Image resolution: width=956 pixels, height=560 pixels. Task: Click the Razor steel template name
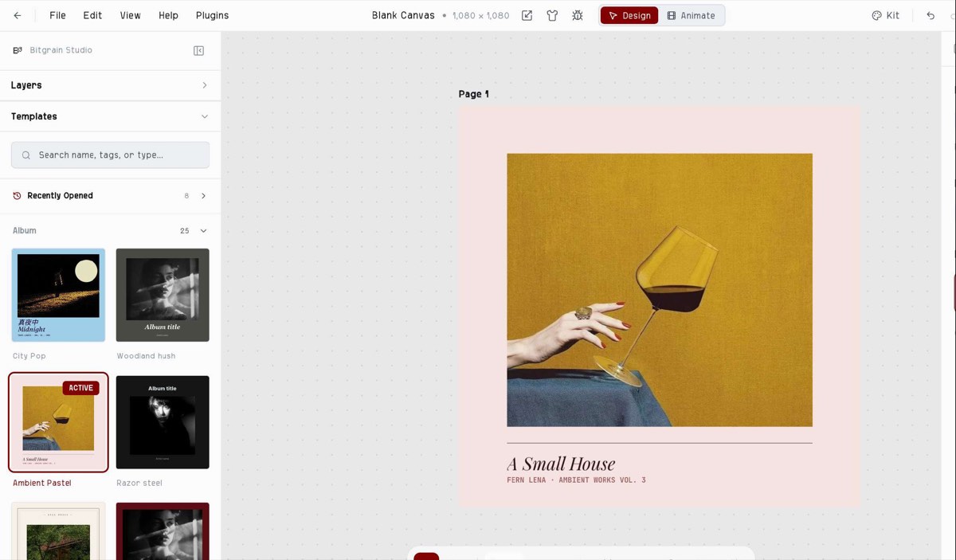(x=139, y=483)
